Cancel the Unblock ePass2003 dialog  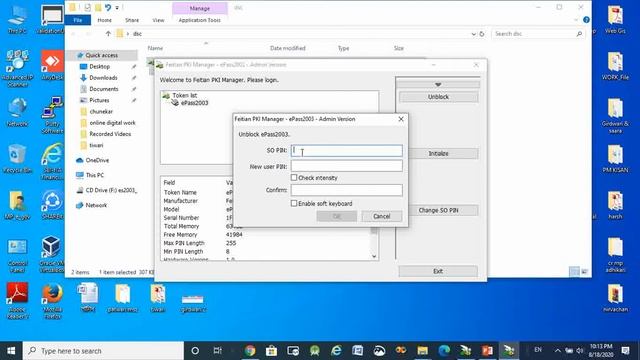382,216
